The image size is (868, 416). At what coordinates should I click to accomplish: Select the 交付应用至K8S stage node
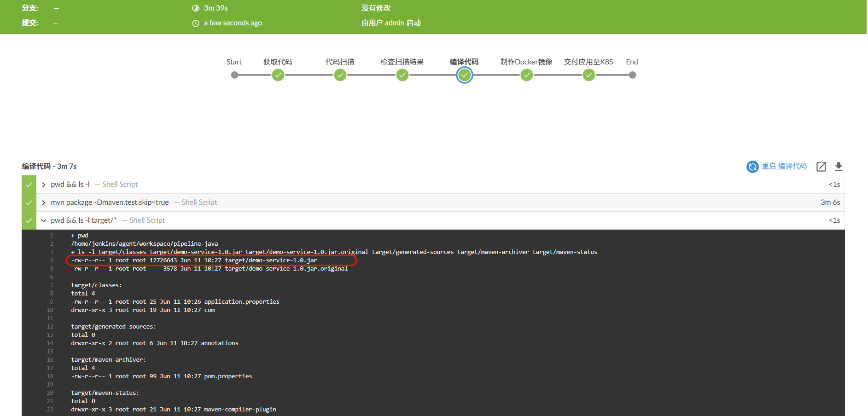tap(588, 75)
